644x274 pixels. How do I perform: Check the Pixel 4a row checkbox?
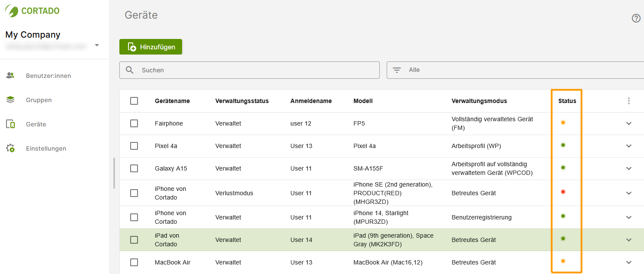(x=134, y=146)
